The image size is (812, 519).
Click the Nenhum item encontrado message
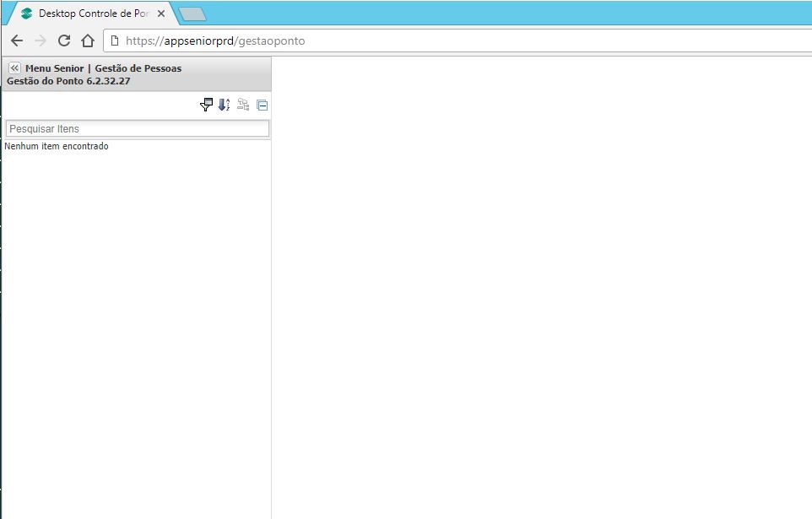(x=57, y=146)
